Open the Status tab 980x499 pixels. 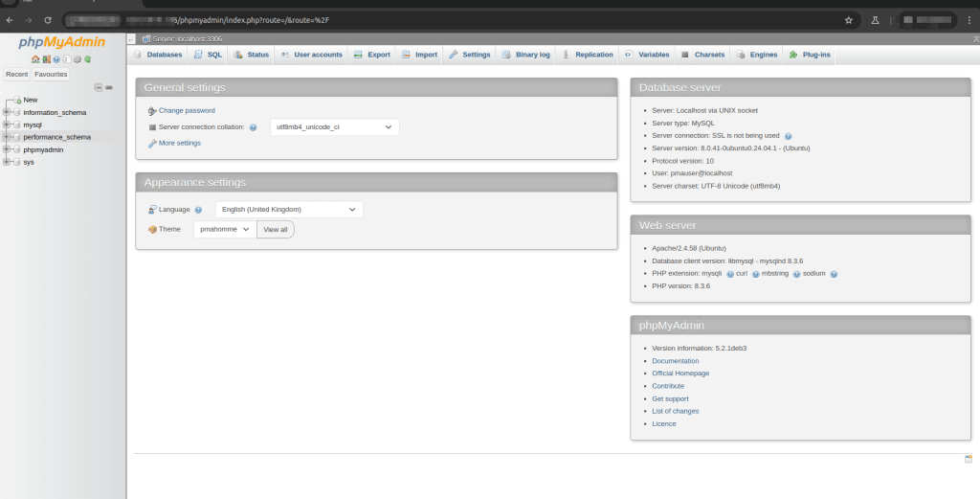[x=251, y=55]
